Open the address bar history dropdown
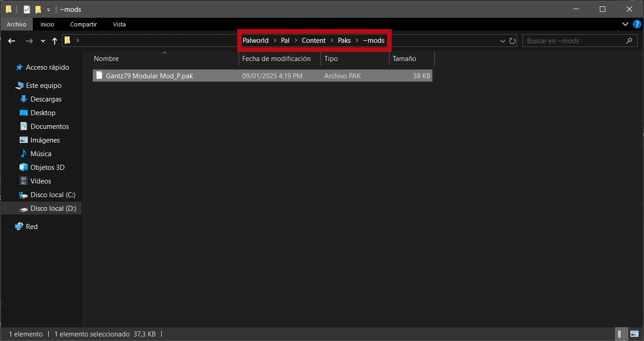644x341 pixels. pyautogui.click(x=503, y=41)
